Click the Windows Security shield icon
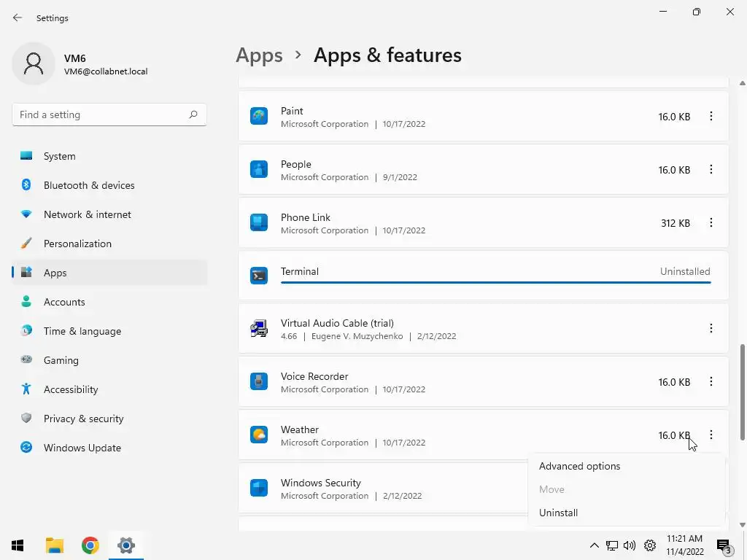This screenshot has width=747, height=560. coord(259,489)
